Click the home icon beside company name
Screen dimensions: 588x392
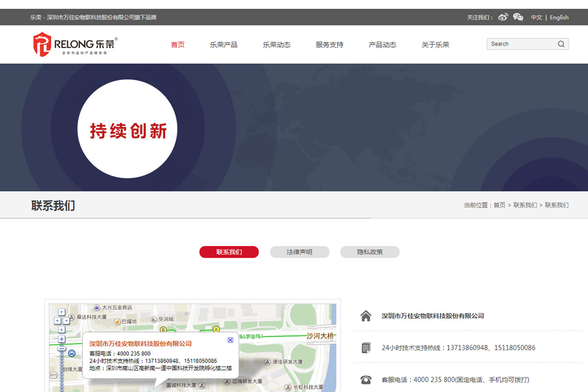coord(366,316)
